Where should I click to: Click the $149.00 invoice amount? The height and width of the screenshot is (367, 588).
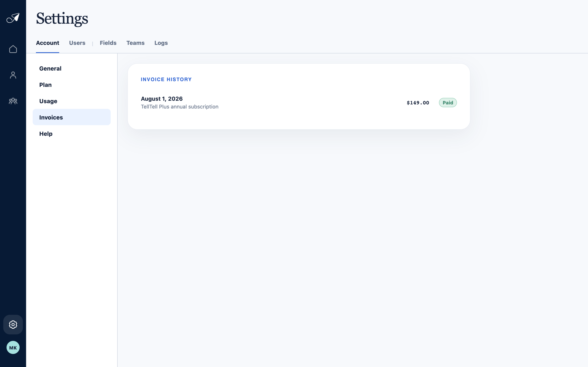pyautogui.click(x=418, y=103)
